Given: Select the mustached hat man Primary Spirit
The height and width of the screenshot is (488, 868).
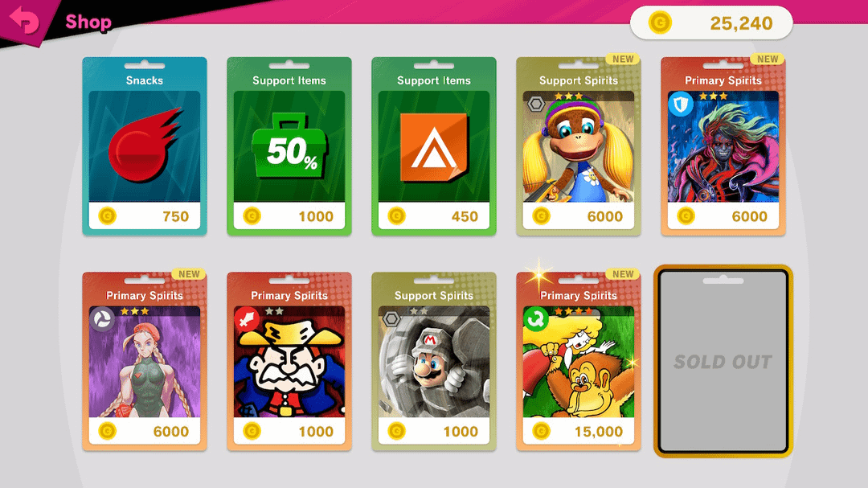Looking at the screenshot, I should tap(289, 361).
